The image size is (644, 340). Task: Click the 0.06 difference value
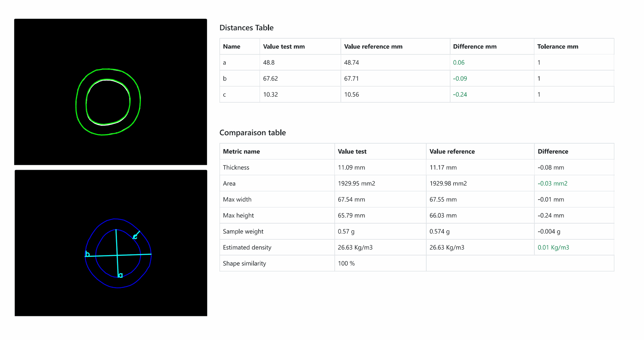pyautogui.click(x=459, y=62)
